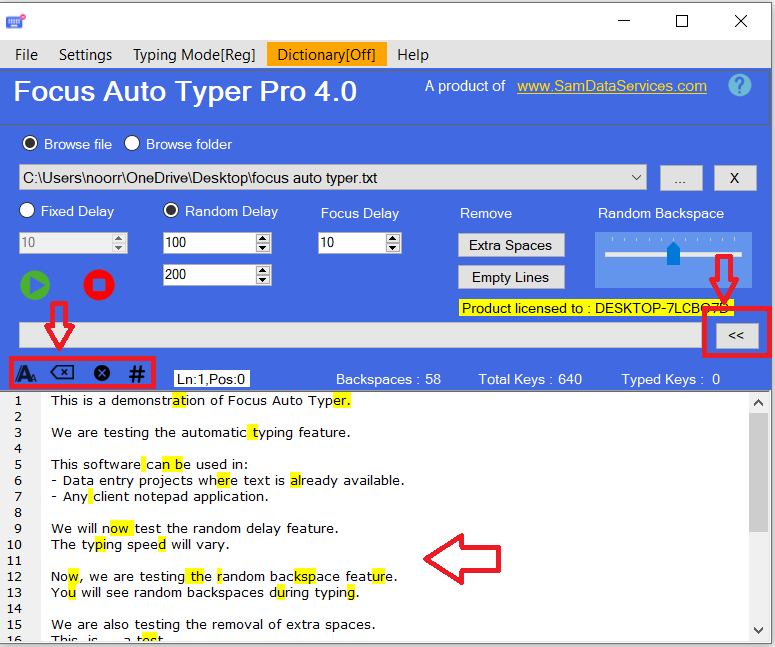Click the 'Backspaces : 58' counter
The image size is (775, 647).
click(x=388, y=379)
